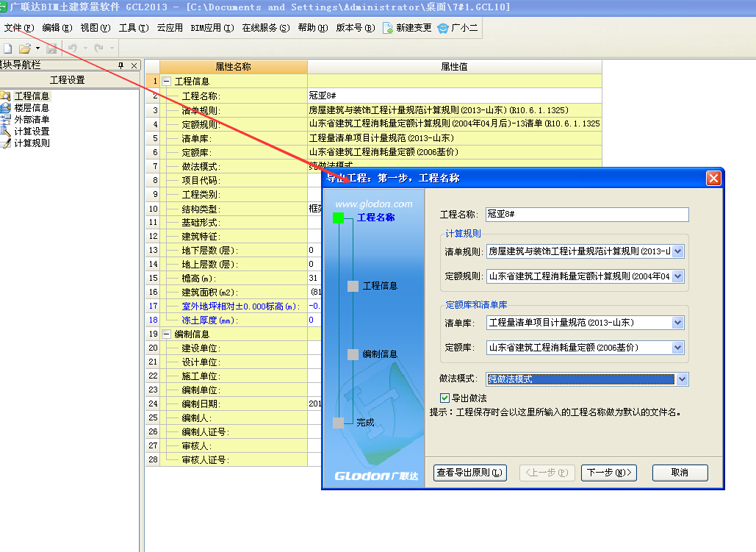Select 外部清单 in navigation panel

[x=32, y=119]
